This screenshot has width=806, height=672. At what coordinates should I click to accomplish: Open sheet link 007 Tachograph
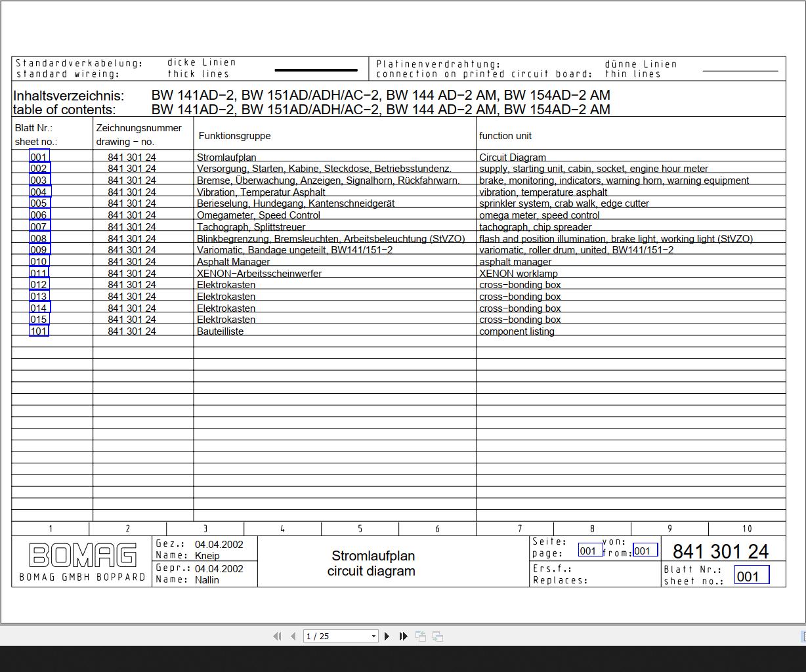click(39, 227)
